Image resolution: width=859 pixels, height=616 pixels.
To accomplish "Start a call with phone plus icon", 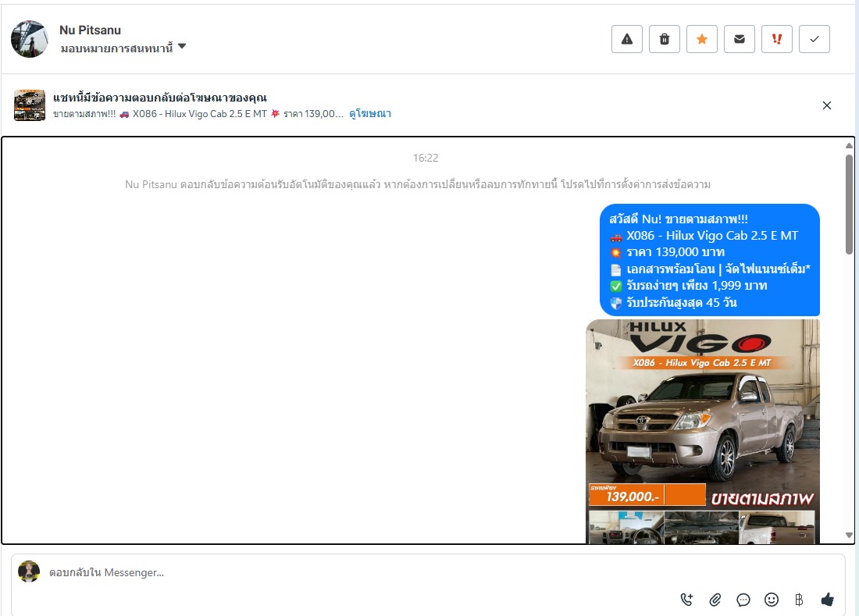I will click(x=686, y=600).
